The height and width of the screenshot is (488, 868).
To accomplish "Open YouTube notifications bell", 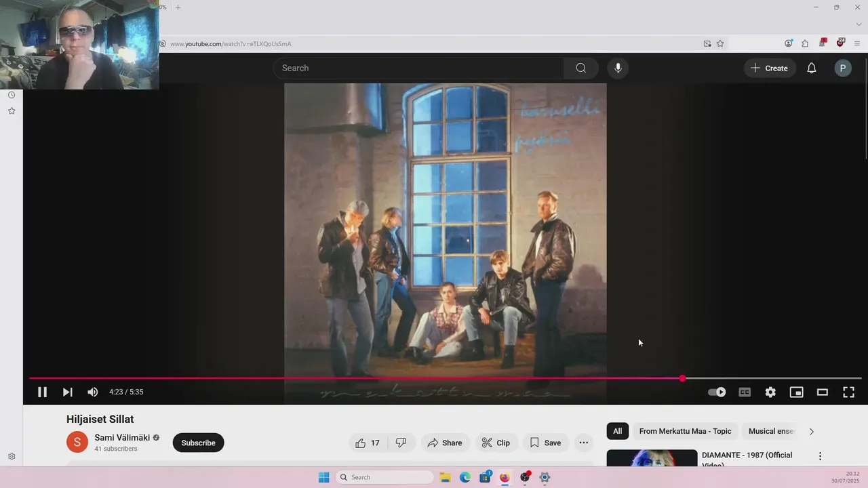I will (811, 68).
